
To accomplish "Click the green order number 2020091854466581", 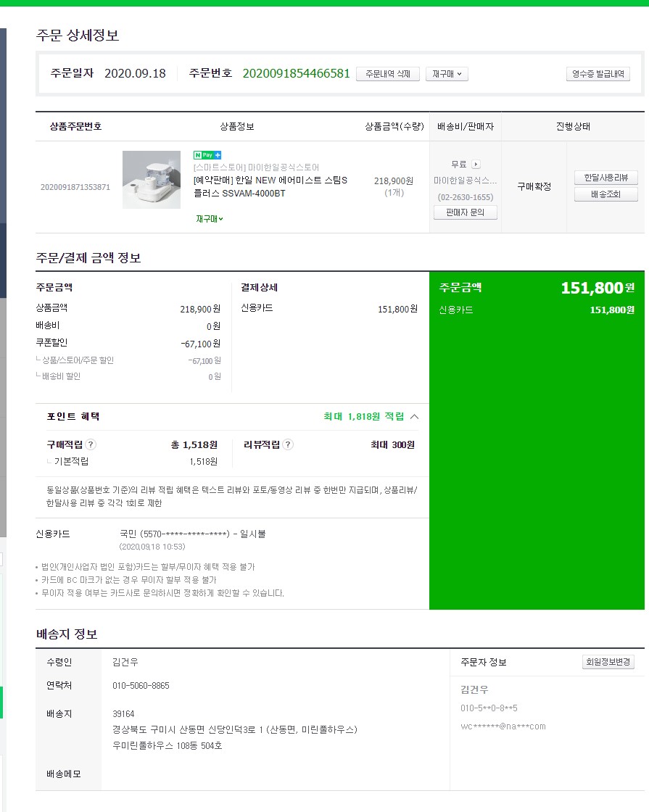I will coord(297,73).
